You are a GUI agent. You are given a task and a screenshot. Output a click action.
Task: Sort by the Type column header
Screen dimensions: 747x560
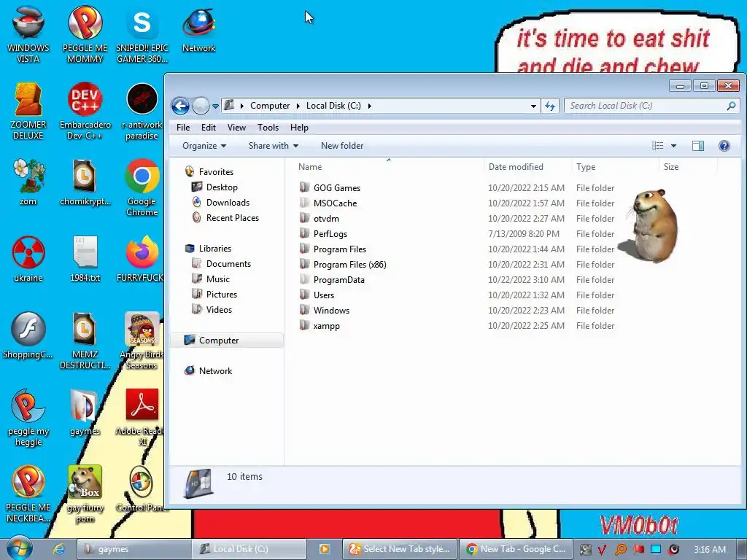pyautogui.click(x=586, y=167)
